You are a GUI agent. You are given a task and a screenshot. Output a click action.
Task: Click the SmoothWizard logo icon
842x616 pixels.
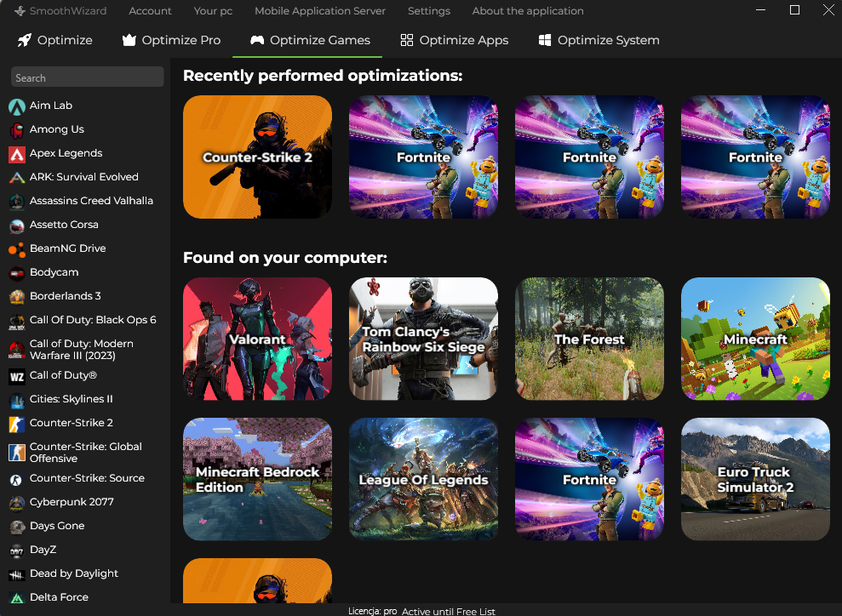point(20,11)
